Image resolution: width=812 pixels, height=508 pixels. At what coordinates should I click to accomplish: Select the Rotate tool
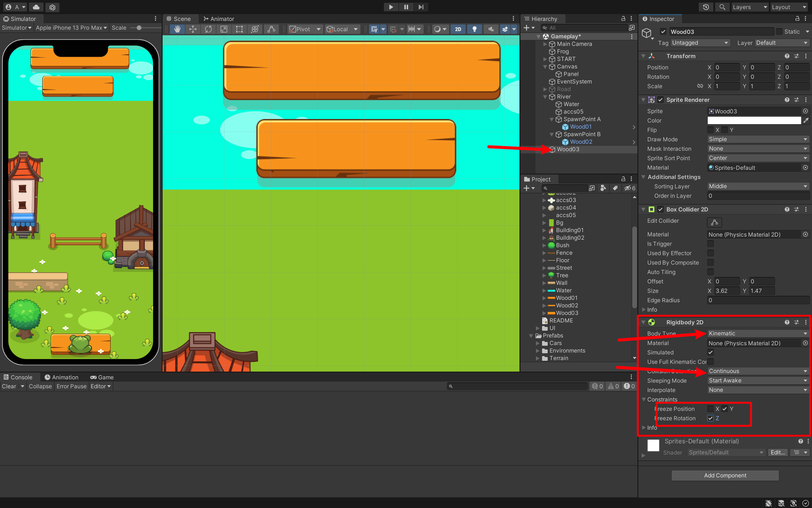[x=208, y=29]
